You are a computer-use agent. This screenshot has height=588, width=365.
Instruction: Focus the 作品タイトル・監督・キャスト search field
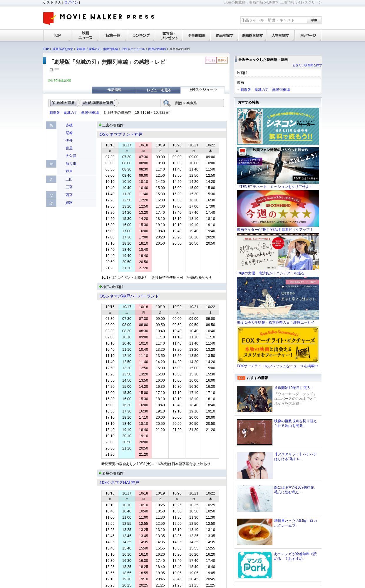click(274, 20)
